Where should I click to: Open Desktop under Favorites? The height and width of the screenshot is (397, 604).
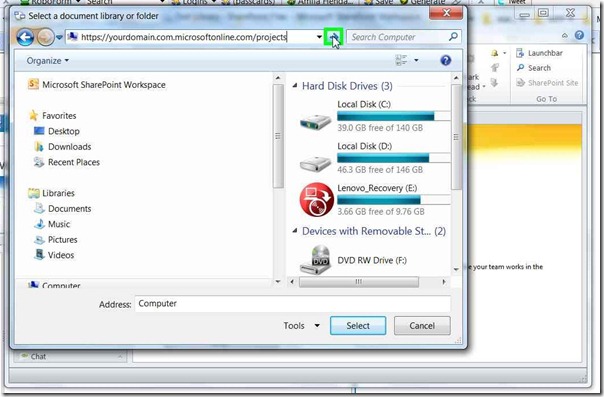point(57,131)
